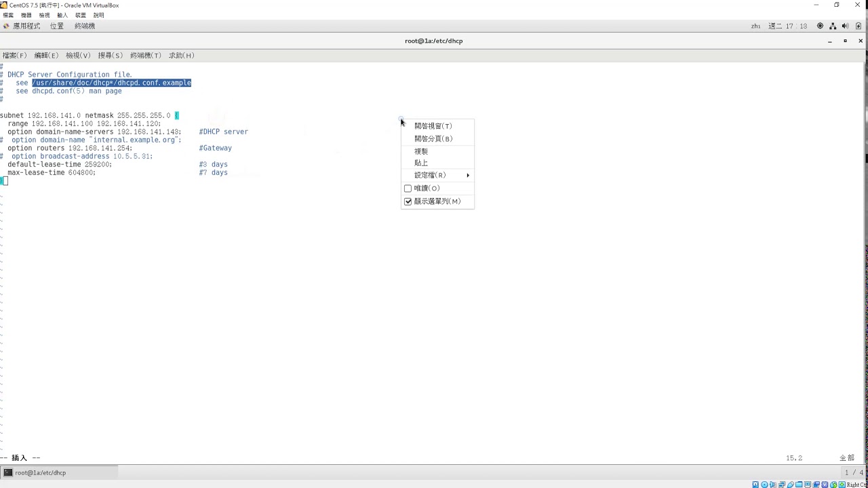
Task: Click the highlighted dhcpd.conf.example path
Action: pos(112,83)
